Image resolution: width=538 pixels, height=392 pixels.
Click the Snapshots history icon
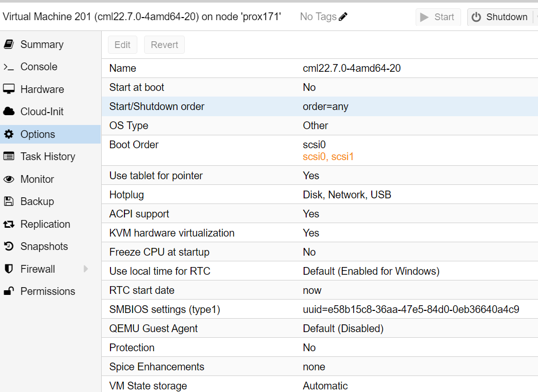[9, 246]
